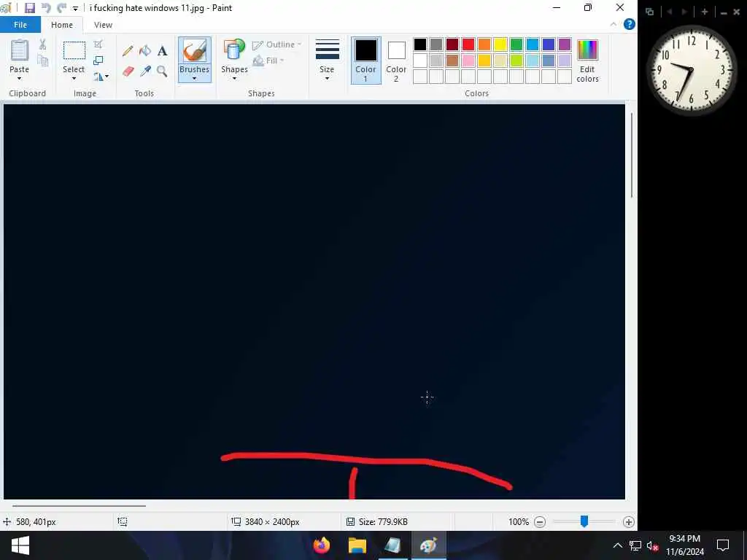Click the zoom out minus button
The height and width of the screenshot is (560, 747).
539,522
